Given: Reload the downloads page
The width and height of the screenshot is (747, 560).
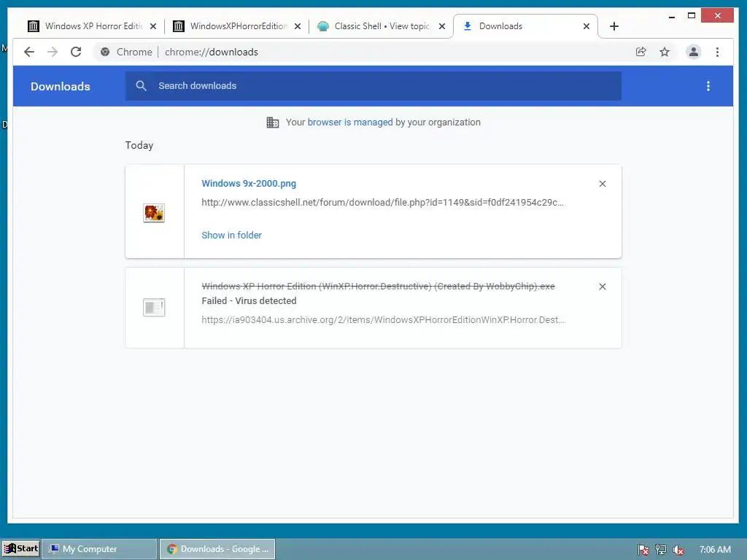Looking at the screenshot, I should (x=76, y=52).
